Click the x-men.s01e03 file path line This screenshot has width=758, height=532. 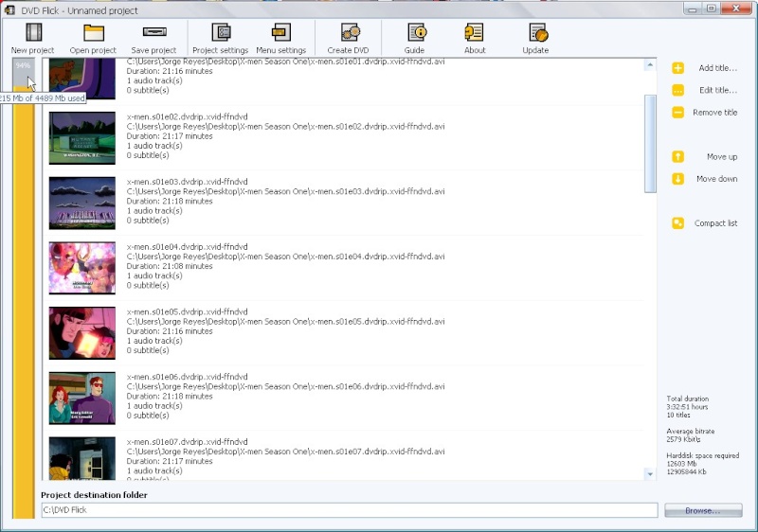pos(286,191)
